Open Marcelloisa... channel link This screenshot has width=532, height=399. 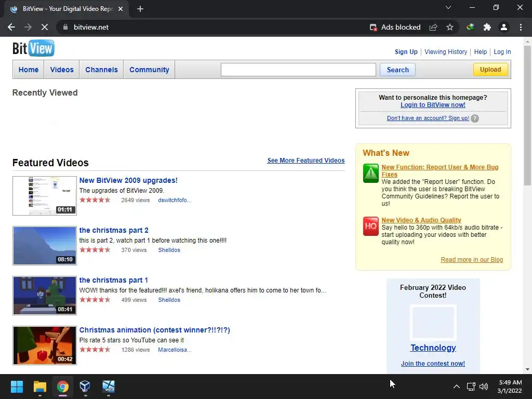(175, 350)
